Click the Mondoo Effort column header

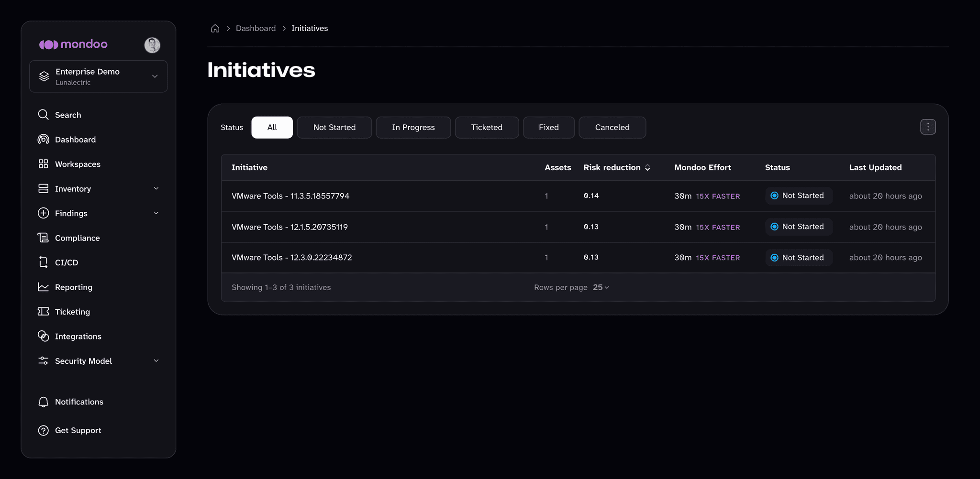coord(702,167)
